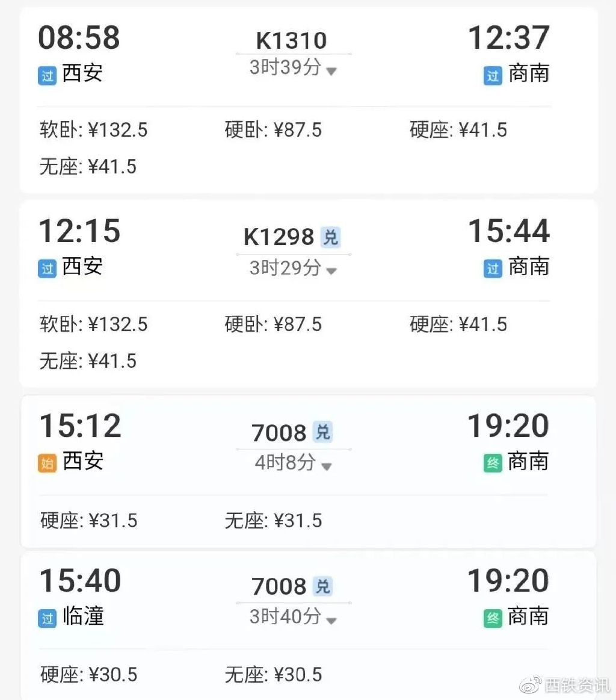The height and width of the screenshot is (700, 616).
Task: Choose K1310 硬座 ¥41.5 ticket
Action: coord(458,130)
